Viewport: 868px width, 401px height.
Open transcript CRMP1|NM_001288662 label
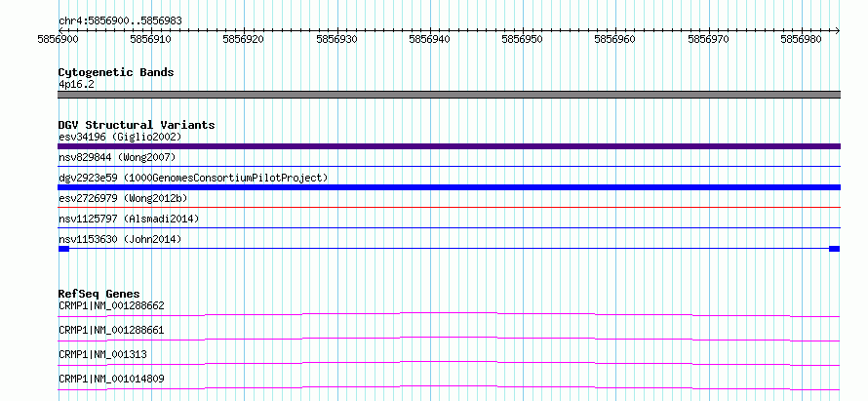111,305
